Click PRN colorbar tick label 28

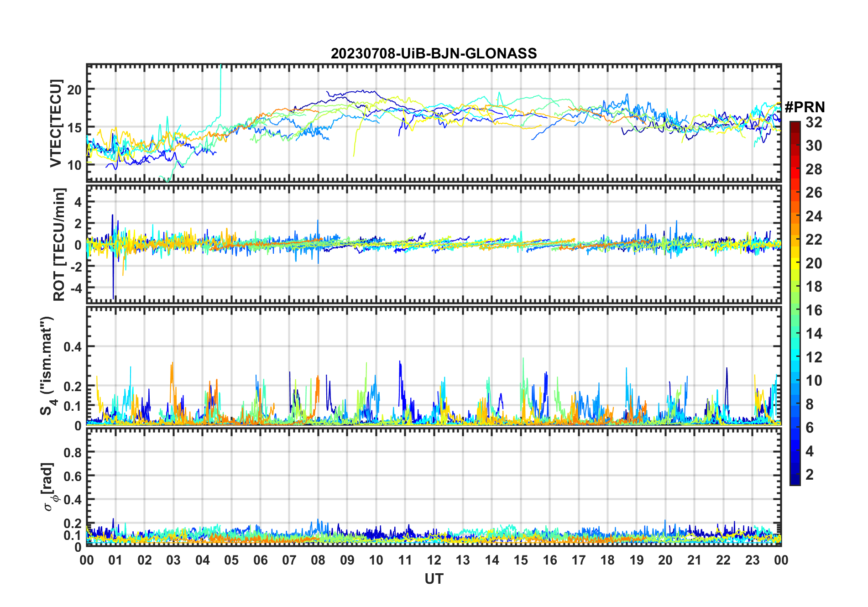click(814, 169)
